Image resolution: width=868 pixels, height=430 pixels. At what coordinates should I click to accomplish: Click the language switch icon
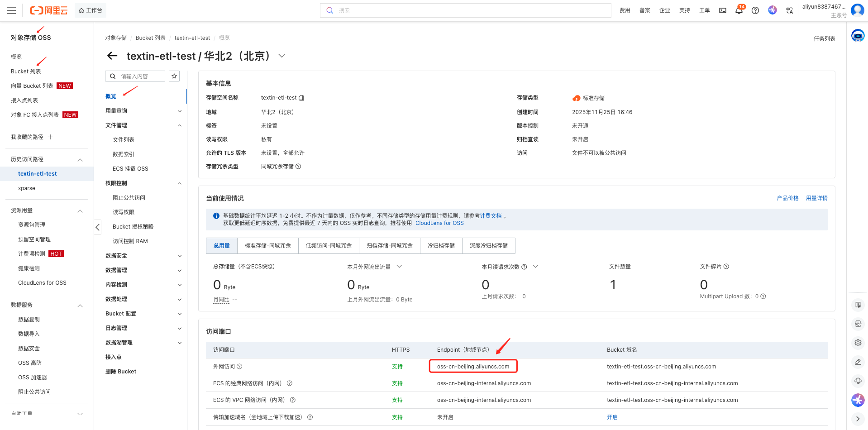click(x=789, y=10)
